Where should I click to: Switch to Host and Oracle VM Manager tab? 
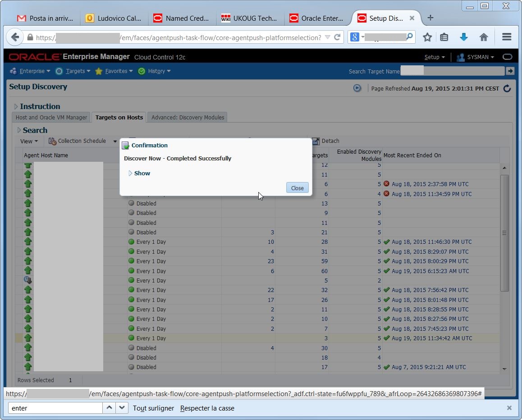point(51,117)
